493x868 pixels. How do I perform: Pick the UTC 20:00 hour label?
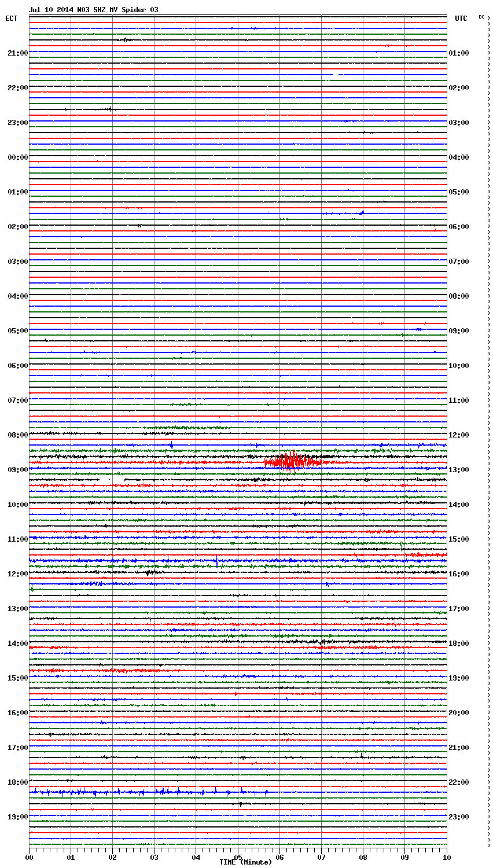coord(459,713)
